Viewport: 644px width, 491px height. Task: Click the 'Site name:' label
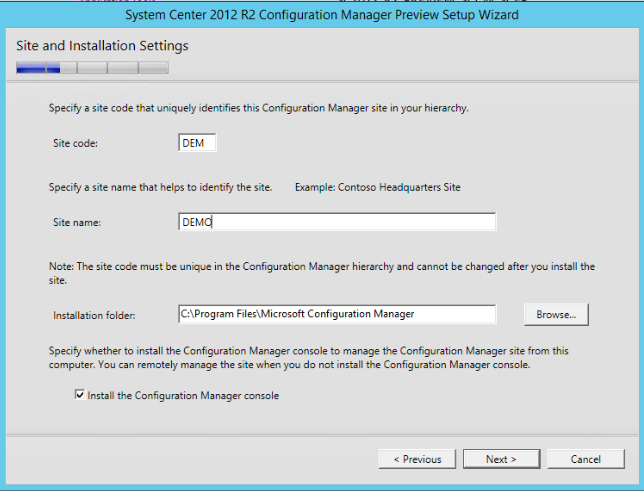tap(78, 222)
